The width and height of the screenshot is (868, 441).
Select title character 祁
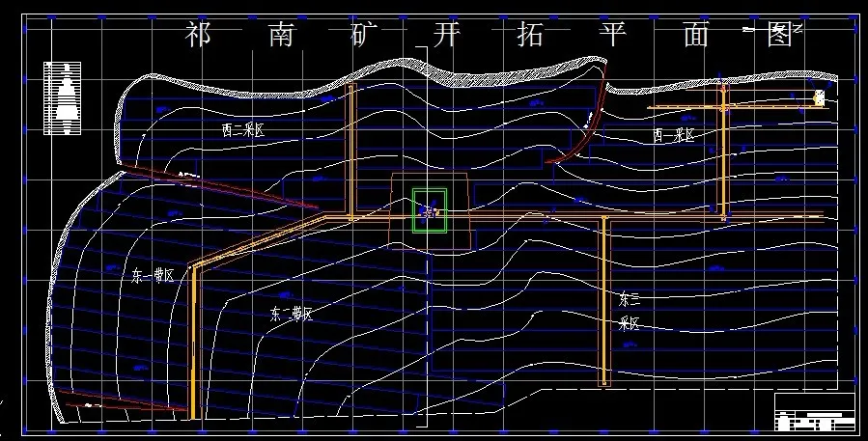point(198,36)
